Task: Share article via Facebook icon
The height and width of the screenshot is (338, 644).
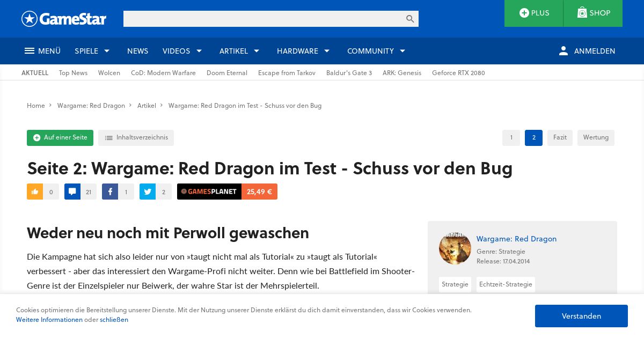Action: (110, 192)
